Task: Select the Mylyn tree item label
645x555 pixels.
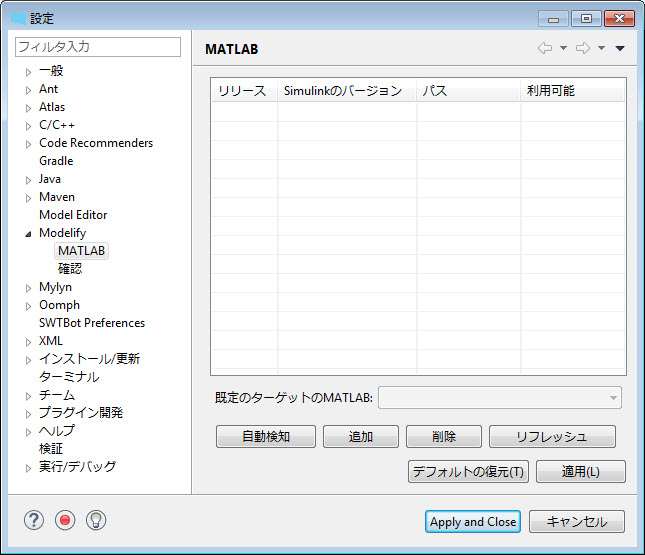Action: tap(55, 287)
